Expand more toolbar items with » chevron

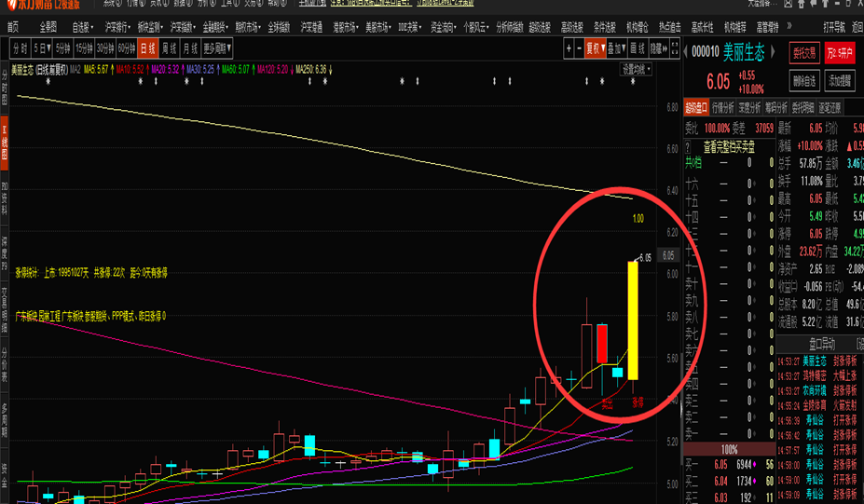click(789, 26)
